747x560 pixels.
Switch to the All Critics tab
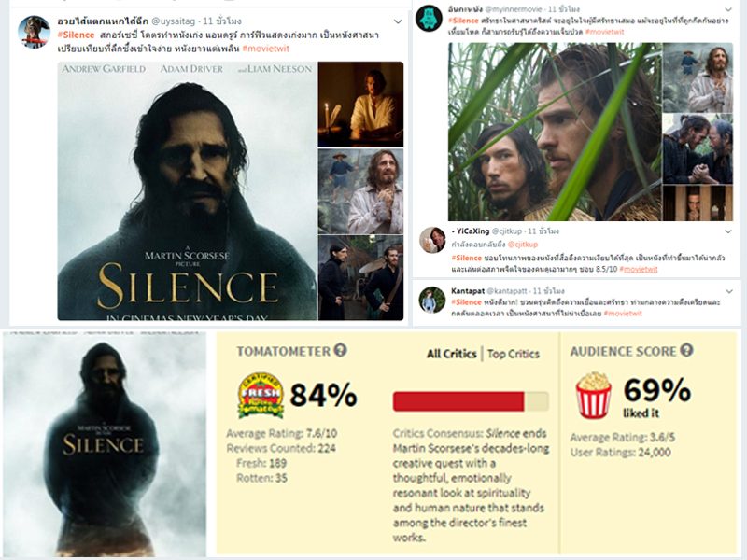pos(451,354)
